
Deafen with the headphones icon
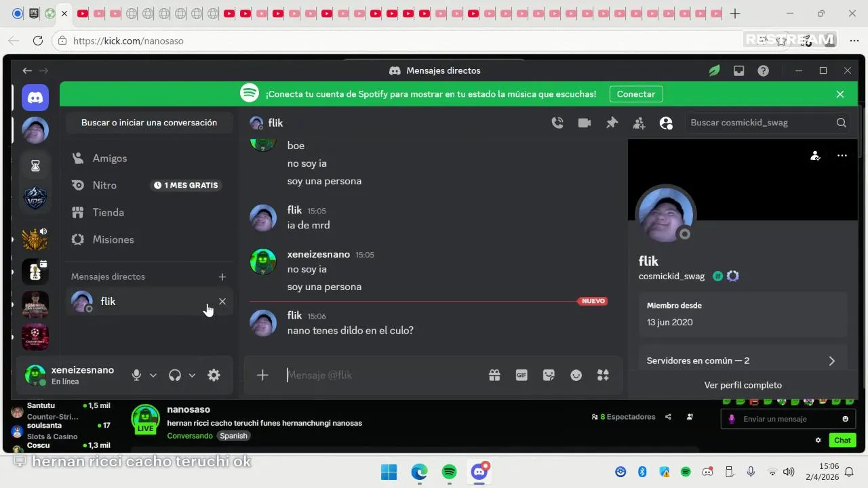[x=175, y=375]
